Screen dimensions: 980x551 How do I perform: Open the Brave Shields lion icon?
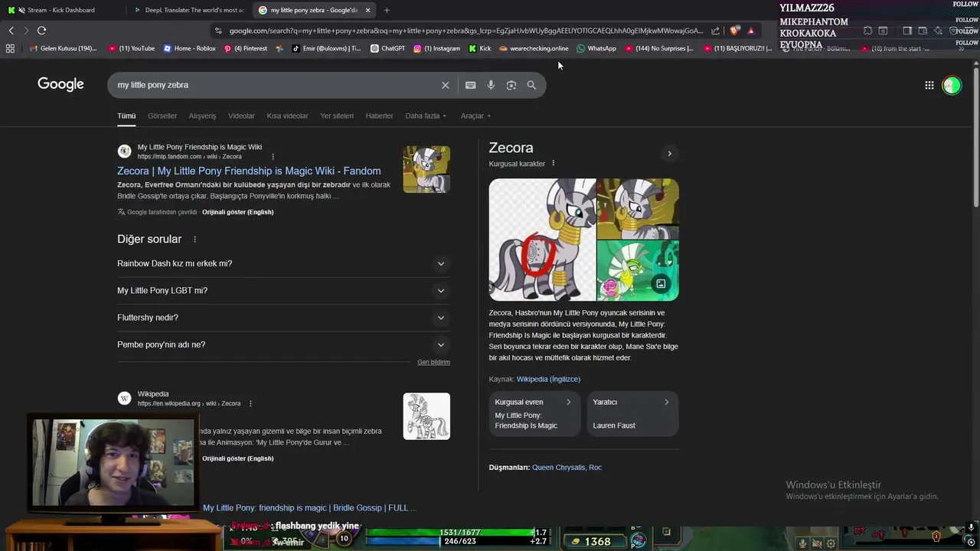click(x=735, y=31)
